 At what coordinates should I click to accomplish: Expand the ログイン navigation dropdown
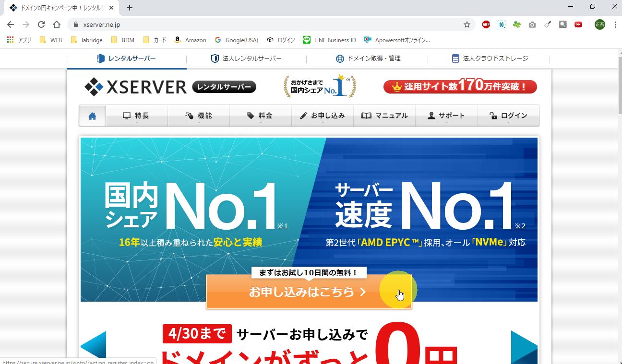point(508,116)
